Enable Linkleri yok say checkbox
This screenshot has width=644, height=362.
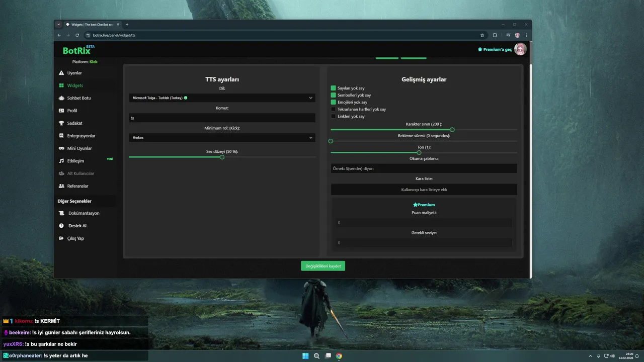coord(333,116)
